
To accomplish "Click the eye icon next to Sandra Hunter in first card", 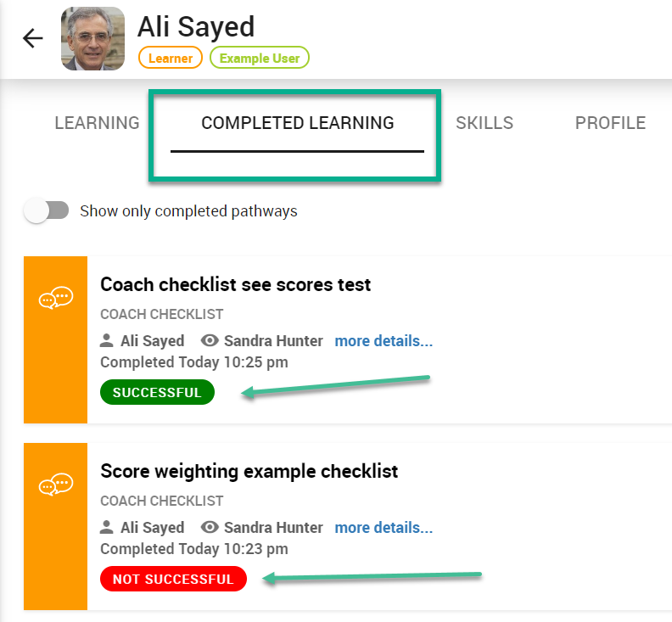I will pyautogui.click(x=210, y=341).
